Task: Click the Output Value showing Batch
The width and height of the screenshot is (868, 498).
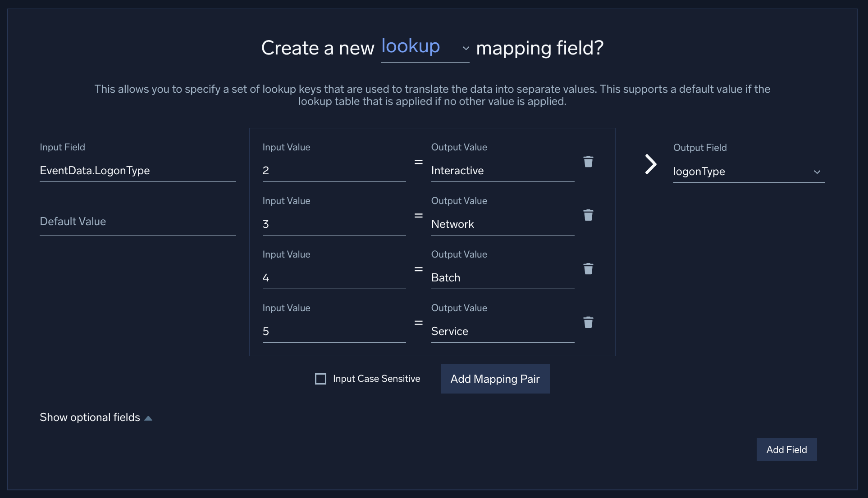Action: tap(502, 277)
